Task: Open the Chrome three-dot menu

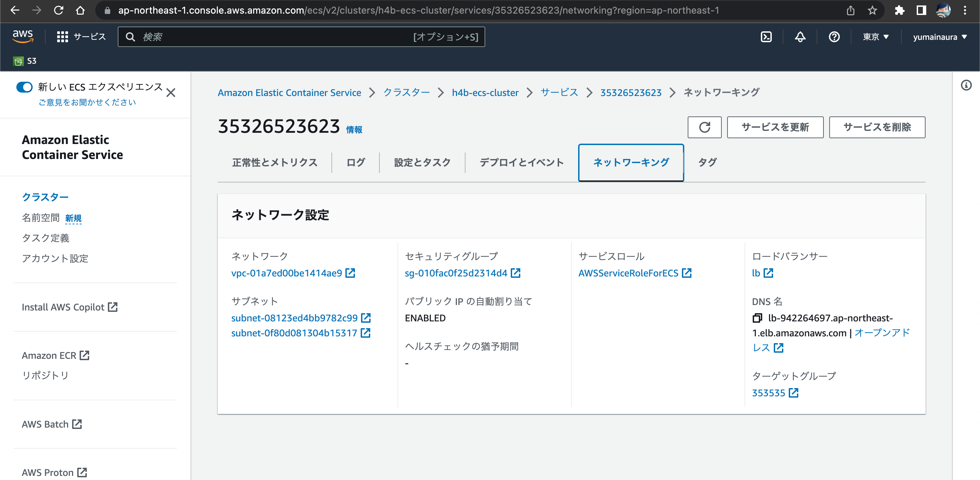Action: coord(965,10)
